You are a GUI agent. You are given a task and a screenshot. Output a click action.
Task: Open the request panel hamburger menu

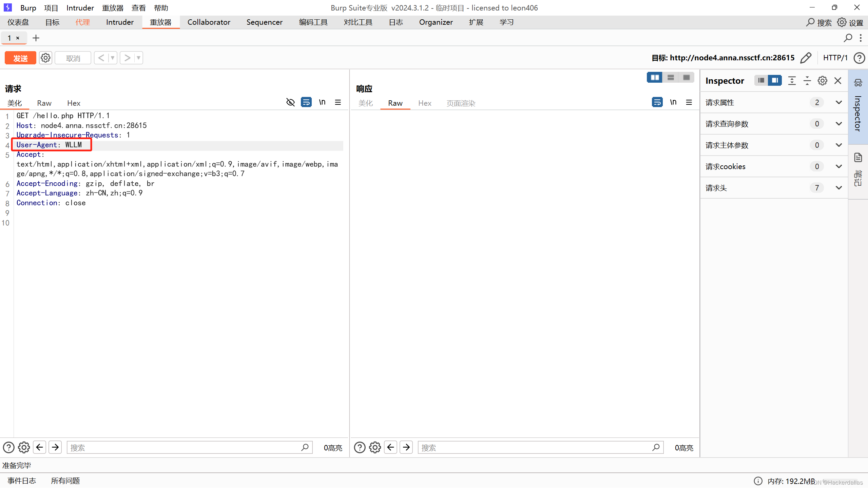pyautogui.click(x=338, y=102)
